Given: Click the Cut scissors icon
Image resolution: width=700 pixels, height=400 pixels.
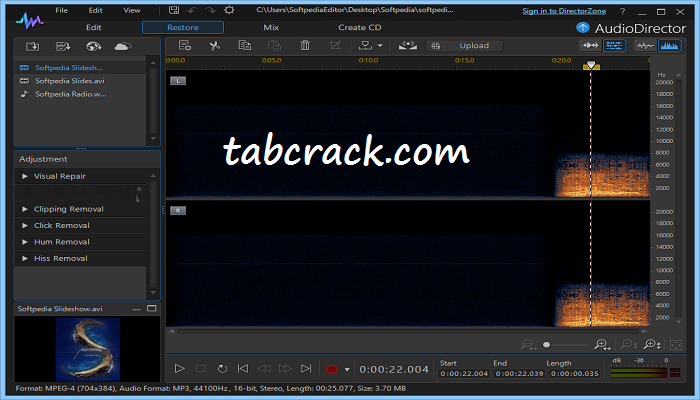Looking at the screenshot, I should [215, 46].
